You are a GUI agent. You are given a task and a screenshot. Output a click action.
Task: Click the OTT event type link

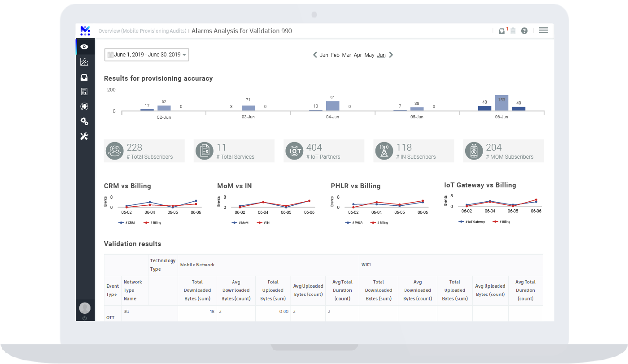110,317
